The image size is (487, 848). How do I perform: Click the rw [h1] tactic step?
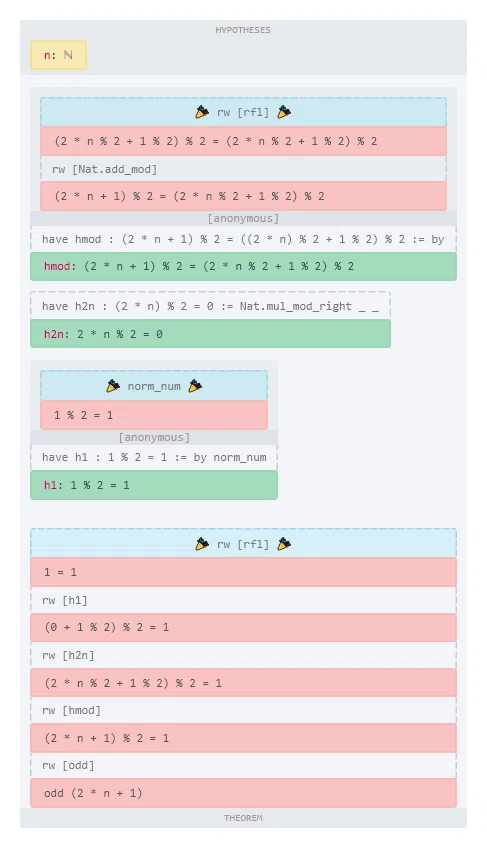point(64,600)
